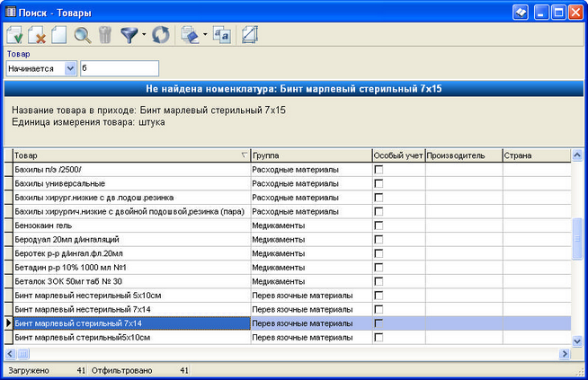
Task: Toggle Особый учет for 'Беродуал 20мл'
Action: 379,240
